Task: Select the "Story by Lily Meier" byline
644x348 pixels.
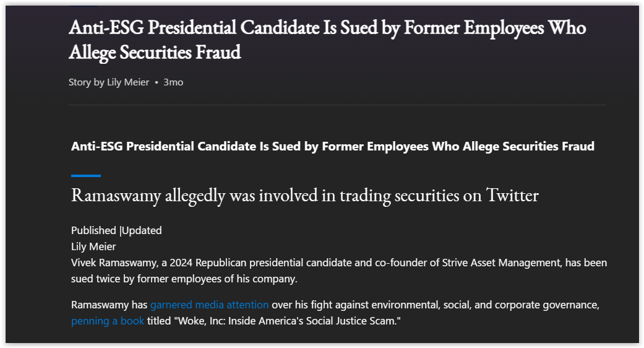Action: pos(109,82)
